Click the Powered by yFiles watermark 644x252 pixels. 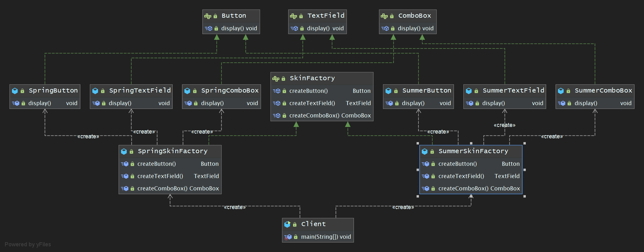tap(28, 244)
